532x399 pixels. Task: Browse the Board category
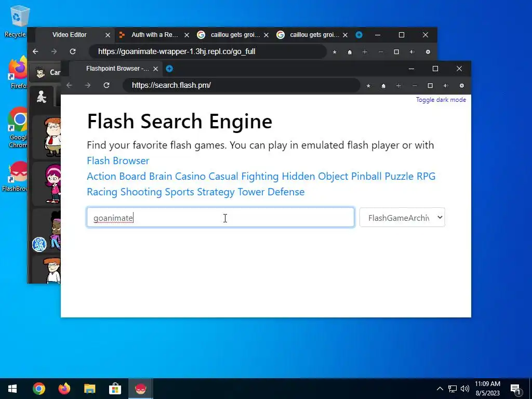tap(132, 177)
